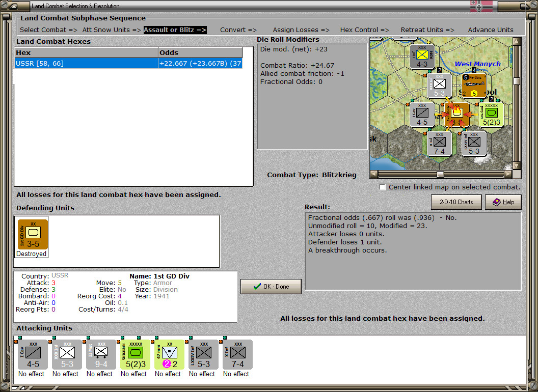538x392 pixels.
Task: Select the I Cav 4-5 attacking unit
Action: tap(33, 355)
